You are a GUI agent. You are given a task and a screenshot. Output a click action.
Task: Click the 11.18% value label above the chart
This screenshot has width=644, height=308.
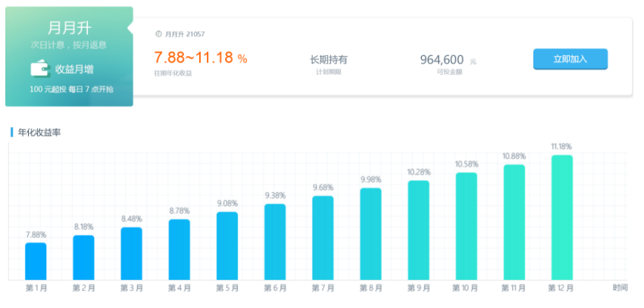coord(561,146)
